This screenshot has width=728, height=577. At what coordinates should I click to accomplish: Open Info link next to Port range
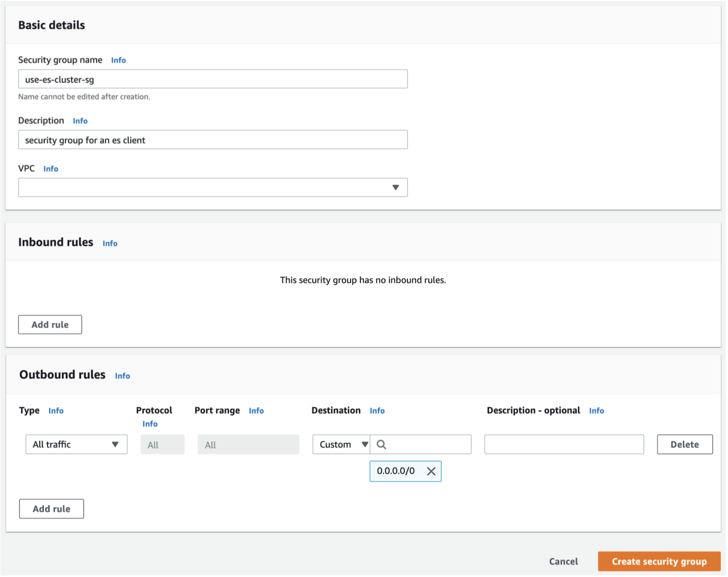256,411
